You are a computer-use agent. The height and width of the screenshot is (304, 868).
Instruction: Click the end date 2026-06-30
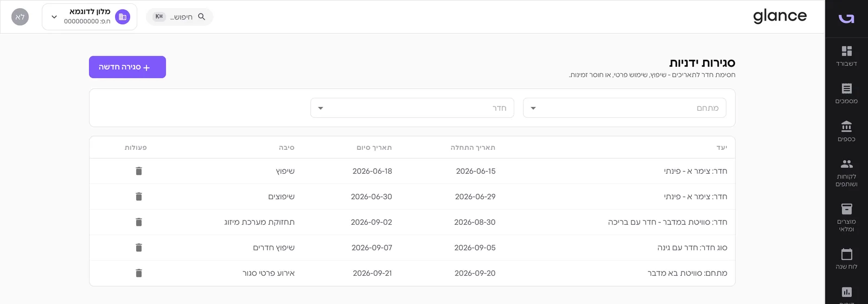pyautogui.click(x=372, y=197)
